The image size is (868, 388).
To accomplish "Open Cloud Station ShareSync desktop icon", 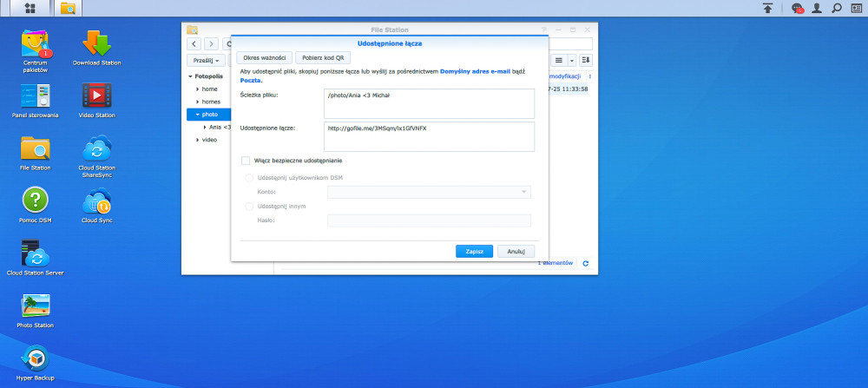I will pyautogui.click(x=97, y=156).
